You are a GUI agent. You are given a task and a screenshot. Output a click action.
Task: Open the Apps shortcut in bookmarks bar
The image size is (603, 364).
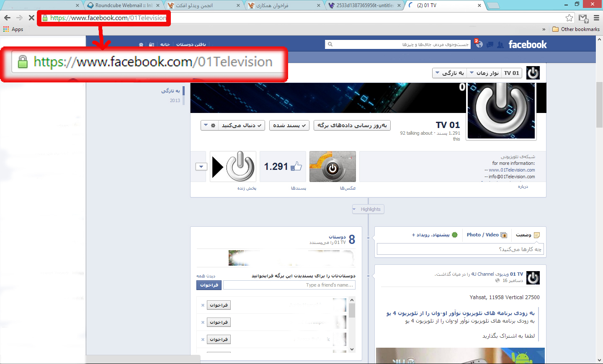(x=13, y=29)
